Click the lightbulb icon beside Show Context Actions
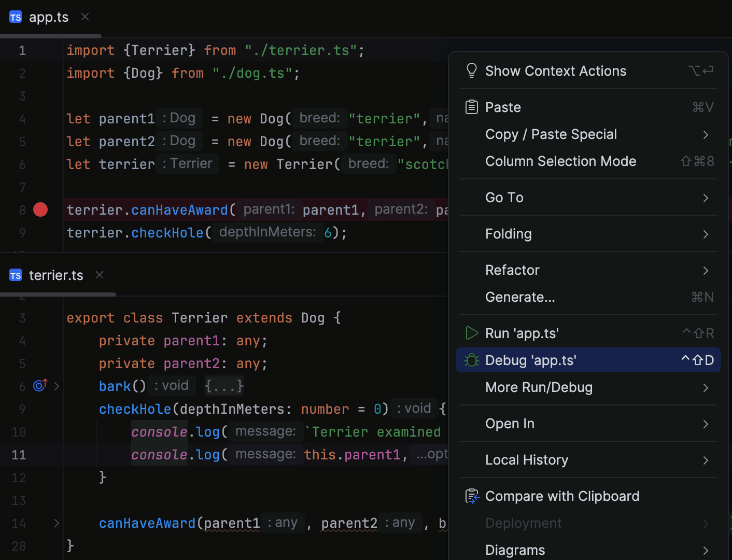732x560 pixels. tap(472, 70)
